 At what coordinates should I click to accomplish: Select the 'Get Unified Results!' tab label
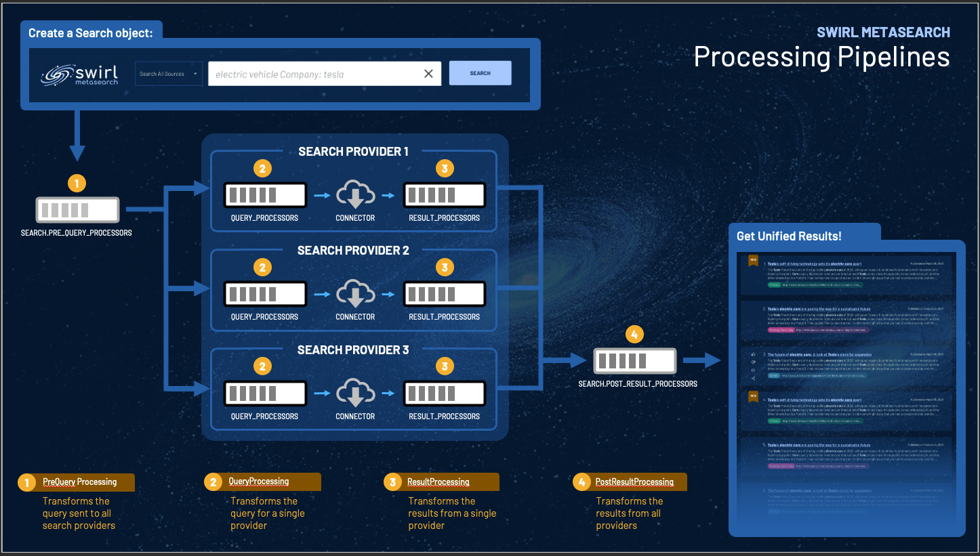pos(790,236)
